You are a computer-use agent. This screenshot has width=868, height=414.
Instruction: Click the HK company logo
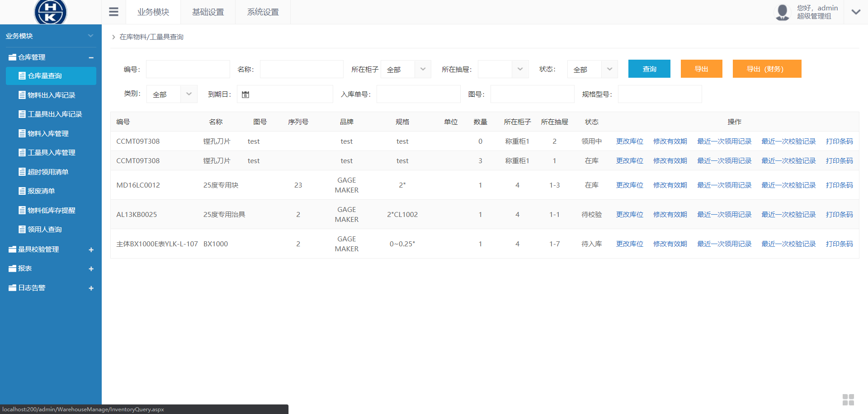tap(50, 12)
